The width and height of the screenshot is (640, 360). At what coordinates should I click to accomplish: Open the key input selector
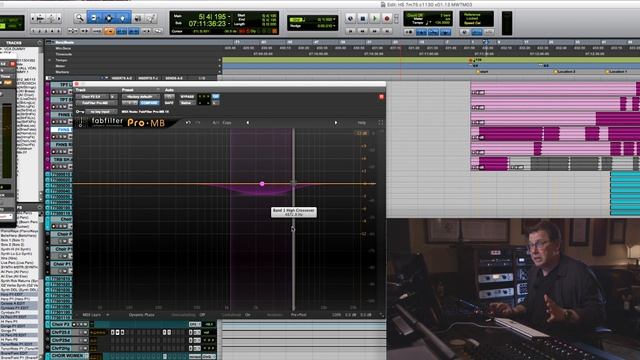[100, 111]
